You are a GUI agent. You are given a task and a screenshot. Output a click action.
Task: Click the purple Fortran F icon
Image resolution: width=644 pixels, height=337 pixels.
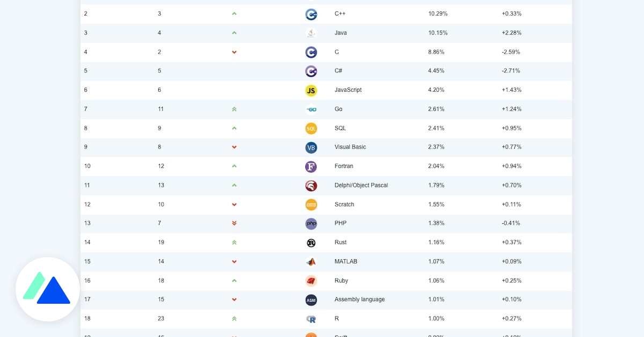coord(311,167)
